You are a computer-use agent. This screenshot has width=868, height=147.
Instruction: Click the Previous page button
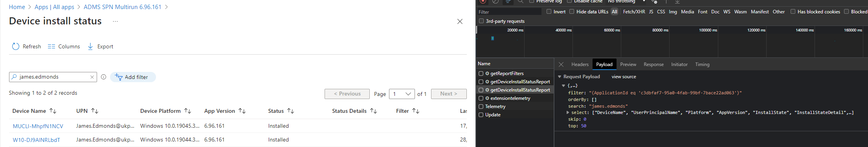coord(347,94)
